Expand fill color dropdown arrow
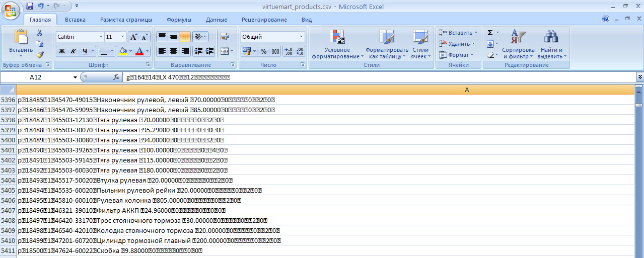The image size is (644, 258). tap(131, 51)
